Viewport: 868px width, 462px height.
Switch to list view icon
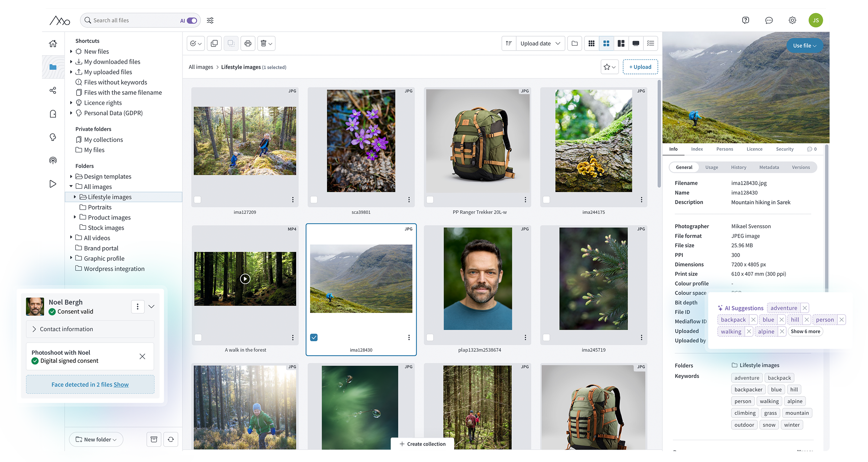point(650,43)
